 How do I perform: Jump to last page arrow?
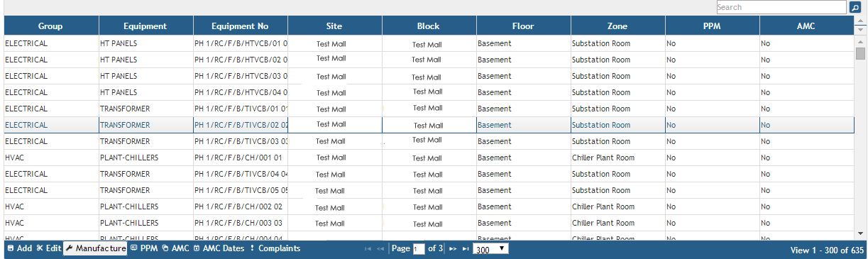(x=466, y=249)
